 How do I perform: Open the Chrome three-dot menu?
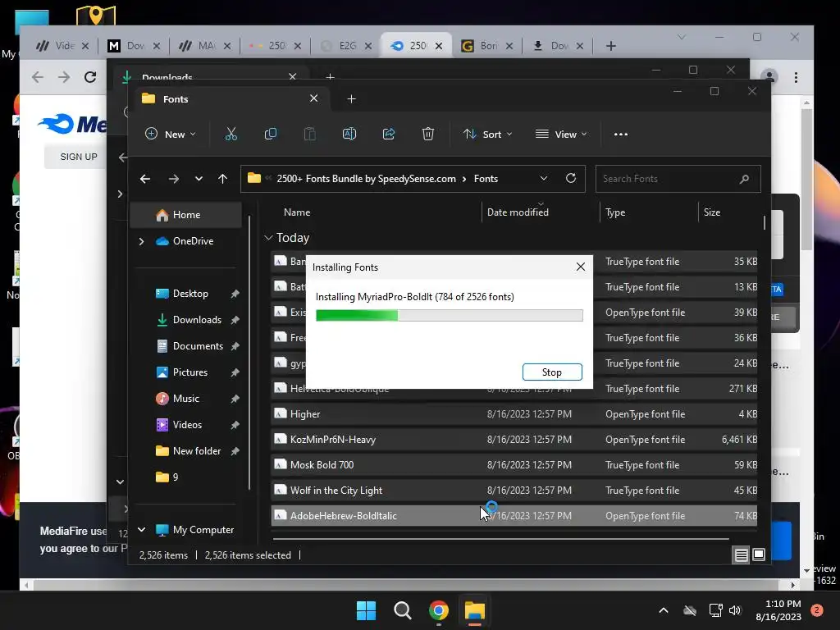coord(796,77)
